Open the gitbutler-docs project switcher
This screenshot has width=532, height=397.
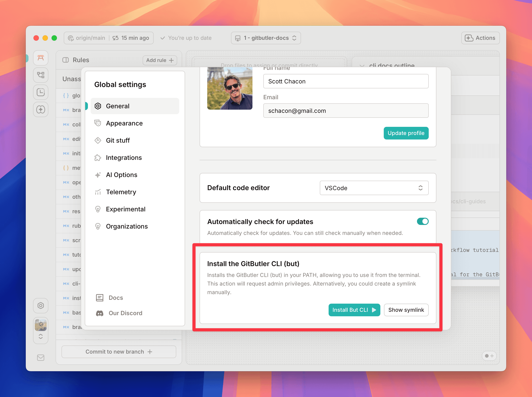click(x=266, y=38)
